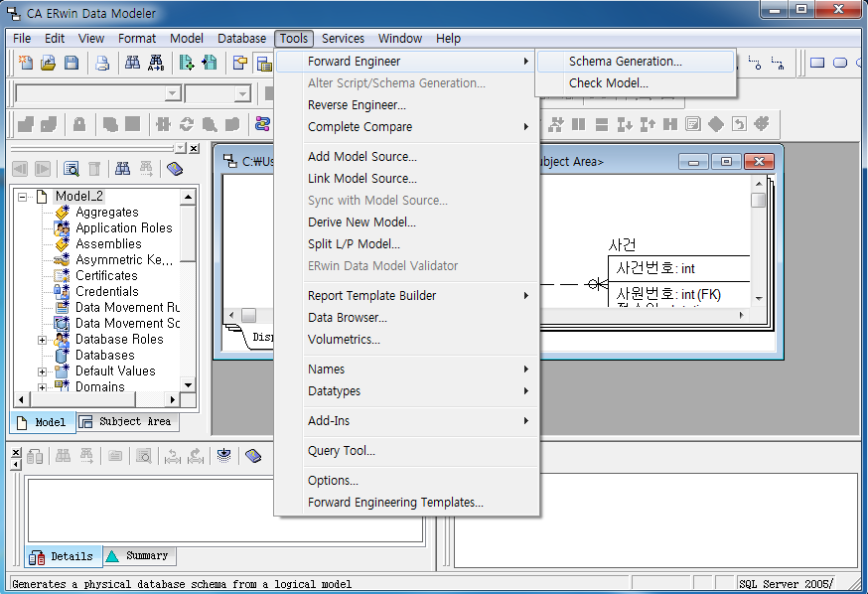Select Certificates in model tree

point(106,276)
